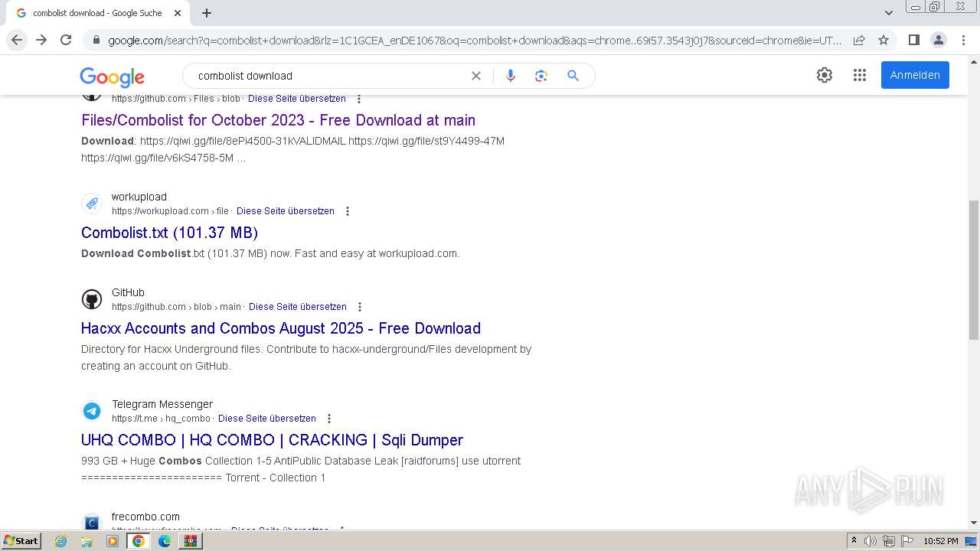This screenshot has width=980, height=551.
Task: Start voice search with microphone
Action: click(511, 76)
